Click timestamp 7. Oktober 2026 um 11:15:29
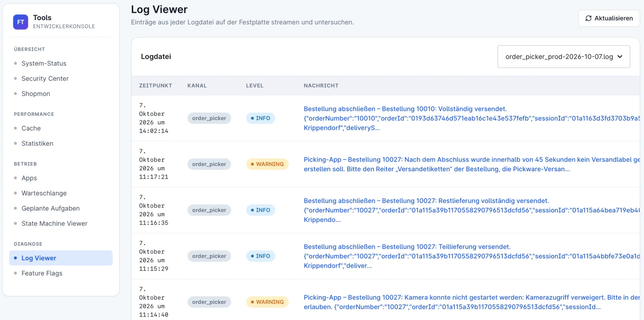Screen dimensions: 644x320 point(154,256)
